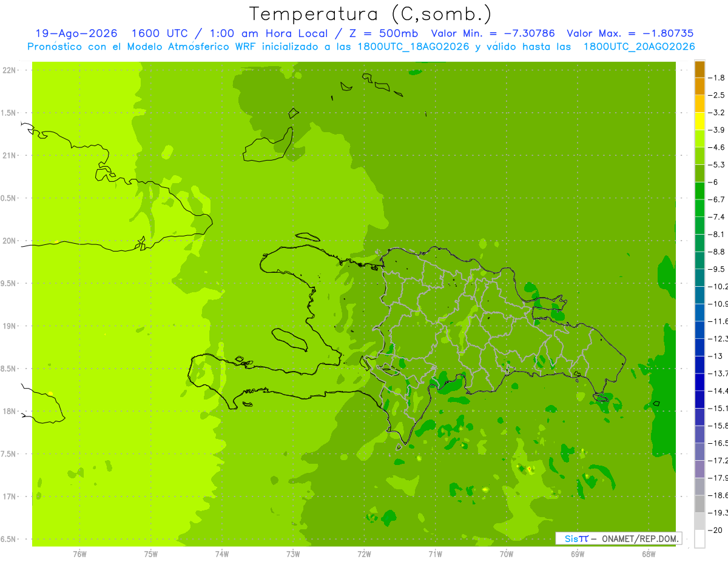
Task: Pick the lime swatch between -3.9 and -4.6
Action: click(699, 139)
